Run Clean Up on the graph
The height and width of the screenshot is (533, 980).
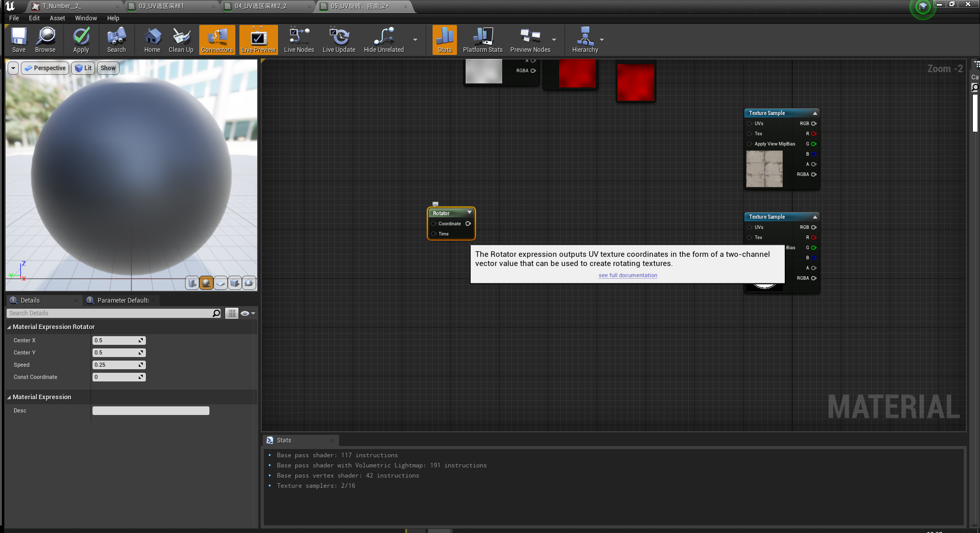[180, 40]
